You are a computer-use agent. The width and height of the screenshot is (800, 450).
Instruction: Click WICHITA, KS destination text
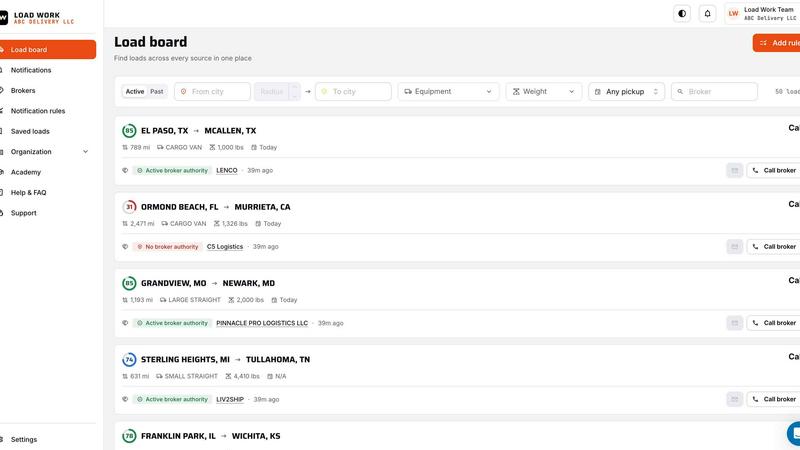256,436
